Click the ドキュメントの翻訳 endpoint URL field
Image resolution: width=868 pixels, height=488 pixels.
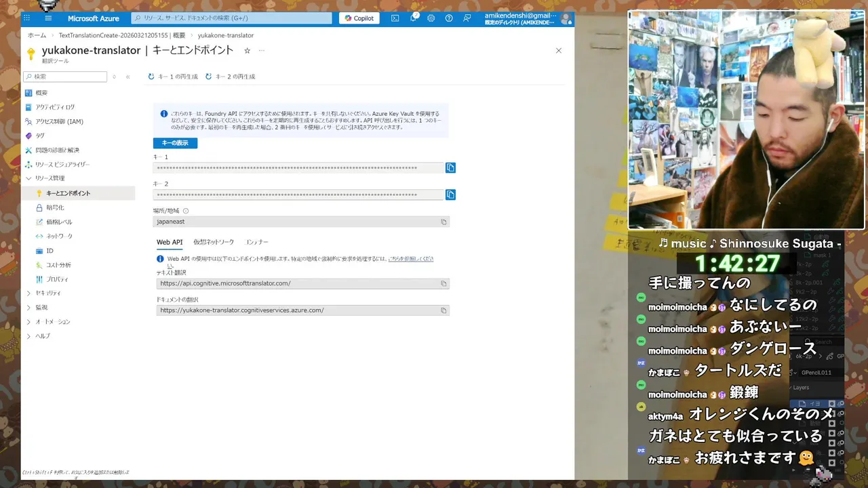(x=302, y=310)
